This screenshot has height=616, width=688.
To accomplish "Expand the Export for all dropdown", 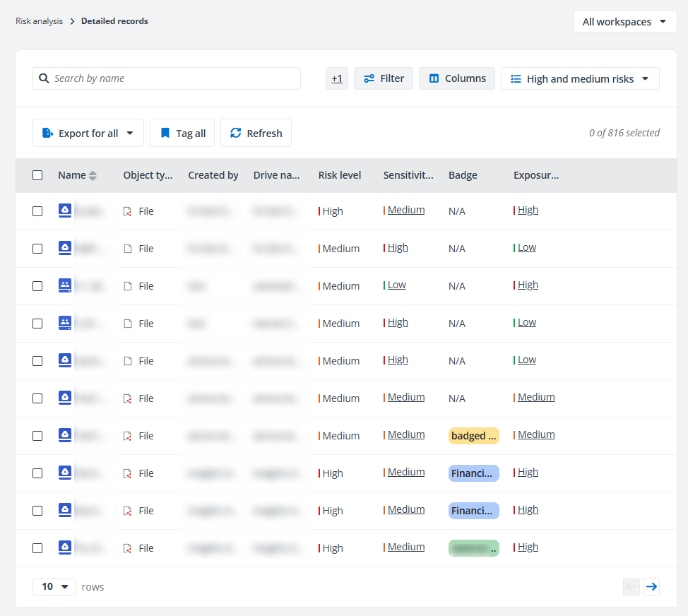I will [88, 133].
